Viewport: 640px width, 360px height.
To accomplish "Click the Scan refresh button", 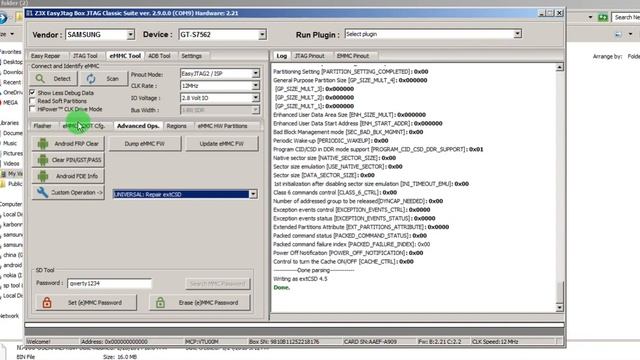I will pyautogui.click(x=103, y=78).
